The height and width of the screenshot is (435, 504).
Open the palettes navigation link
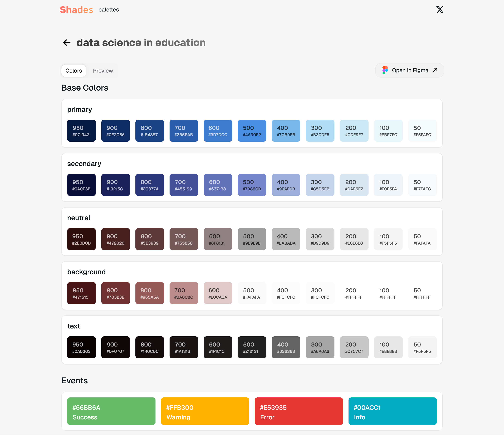(109, 10)
